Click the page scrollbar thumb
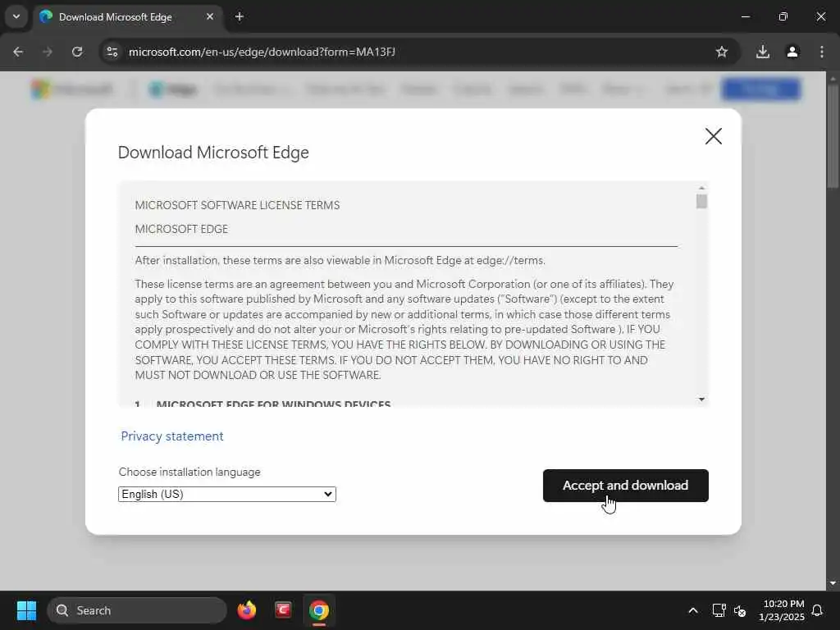Image resolution: width=840 pixels, height=630 pixels. [833, 136]
